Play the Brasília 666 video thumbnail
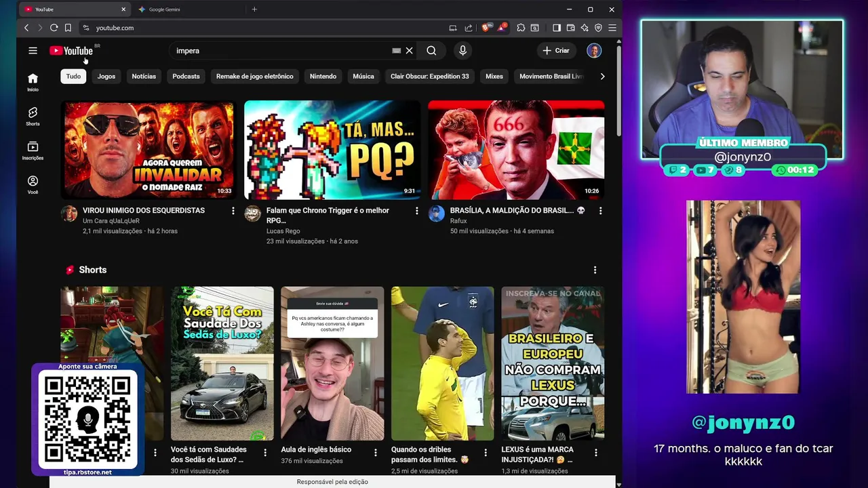The height and width of the screenshot is (488, 868). [x=516, y=150]
